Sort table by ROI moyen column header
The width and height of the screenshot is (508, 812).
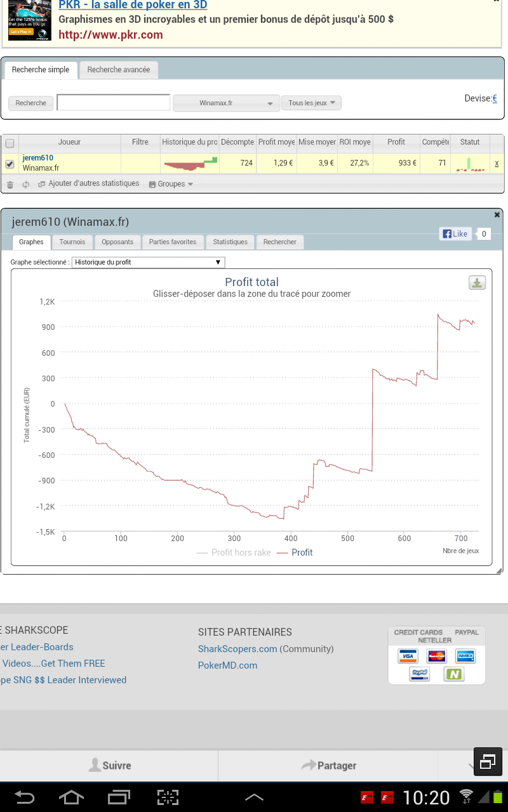tap(355, 142)
